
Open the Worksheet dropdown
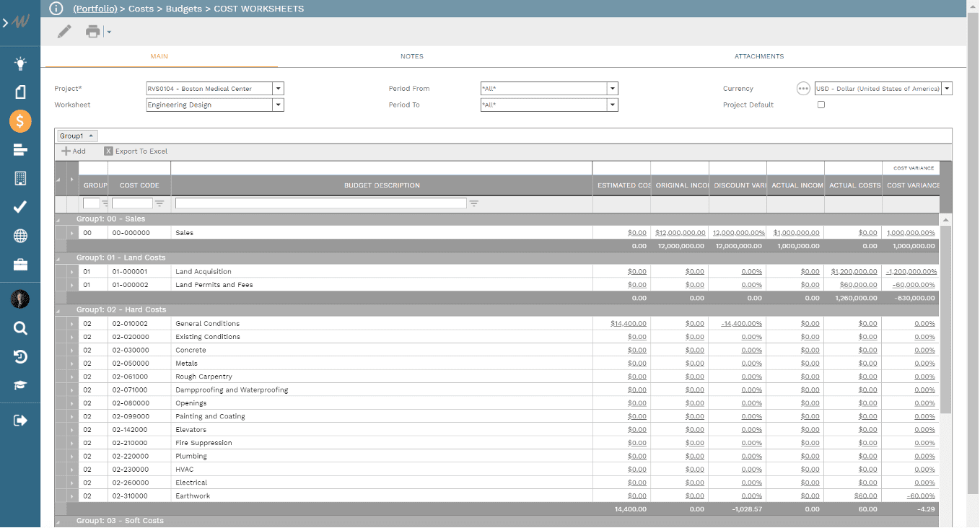278,105
